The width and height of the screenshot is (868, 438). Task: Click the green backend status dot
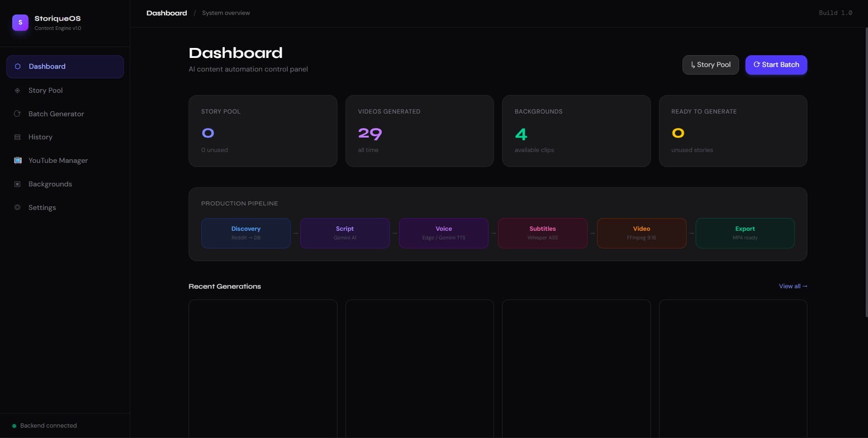14,426
